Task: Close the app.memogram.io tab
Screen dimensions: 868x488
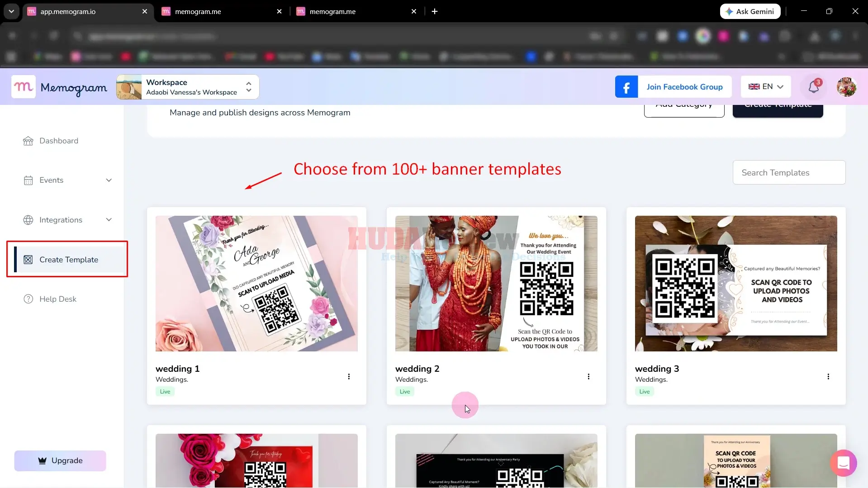Action: [x=145, y=11]
